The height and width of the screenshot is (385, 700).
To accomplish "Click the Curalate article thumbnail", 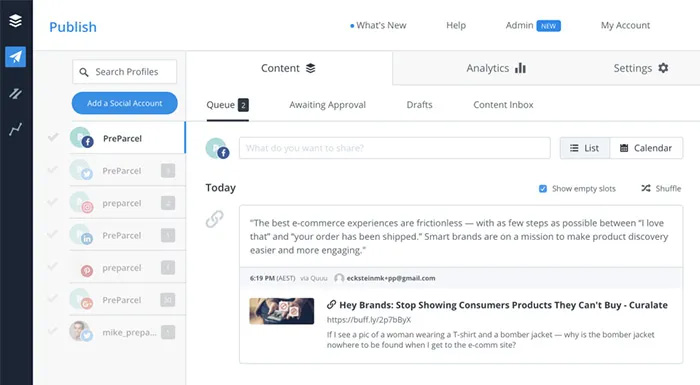I will (x=282, y=311).
